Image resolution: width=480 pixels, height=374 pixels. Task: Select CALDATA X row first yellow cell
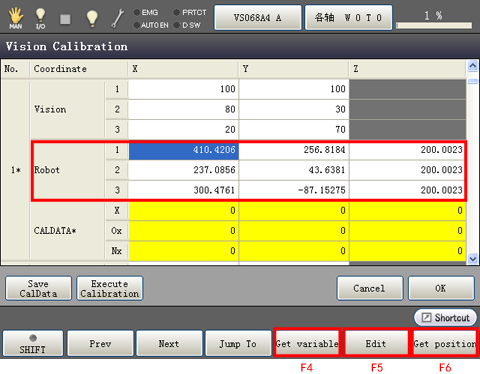(x=183, y=211)
